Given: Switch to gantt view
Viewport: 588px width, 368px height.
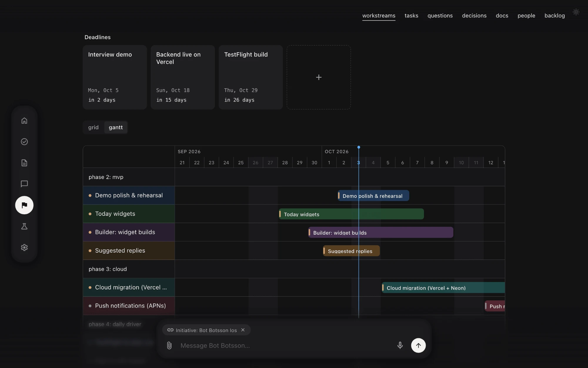Looking at the screenshot, I should tap(116, 127).
